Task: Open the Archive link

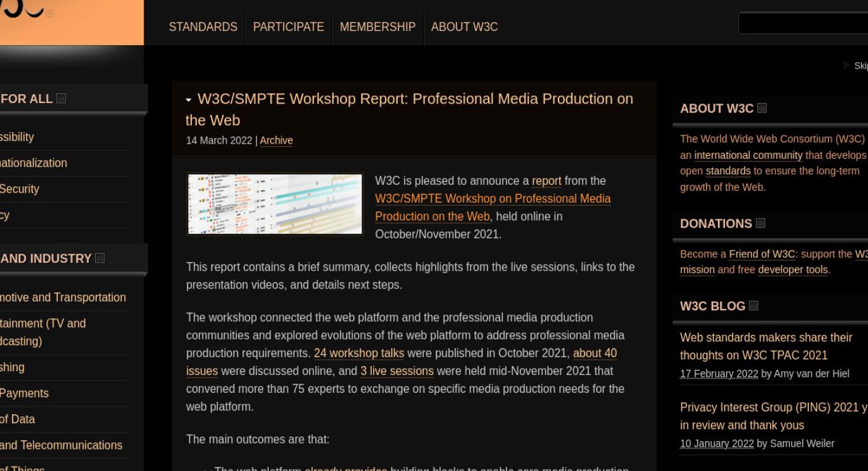Action: (276, 140)
